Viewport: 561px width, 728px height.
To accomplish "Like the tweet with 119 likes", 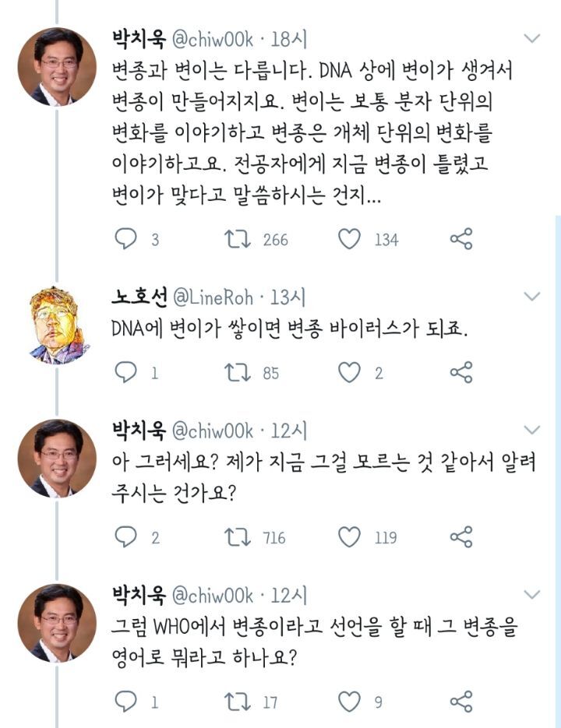I will point(351,536).
